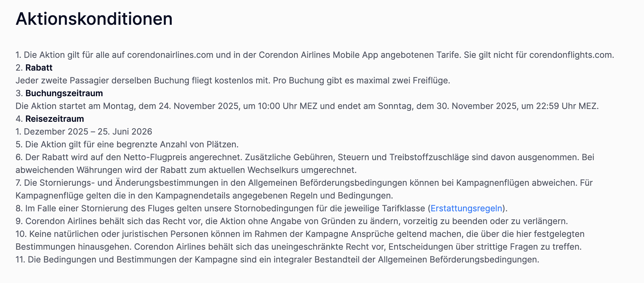Viewport: 644px width, 283px height.
Task: Click the bold Rabatt heading
Action: point(39,68)
